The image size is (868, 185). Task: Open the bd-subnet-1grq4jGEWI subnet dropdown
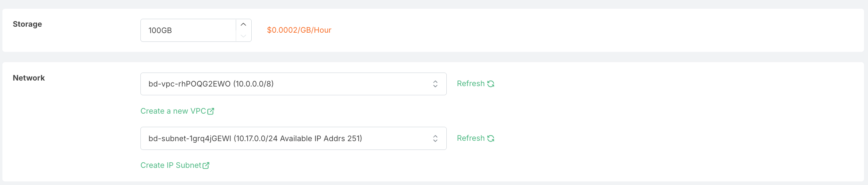click(x=293, y=138)
